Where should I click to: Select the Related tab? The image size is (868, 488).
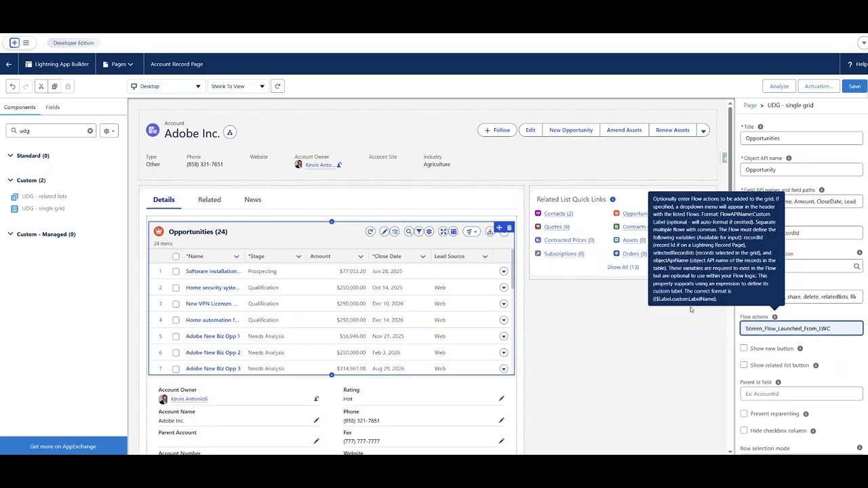coord(210,199)
